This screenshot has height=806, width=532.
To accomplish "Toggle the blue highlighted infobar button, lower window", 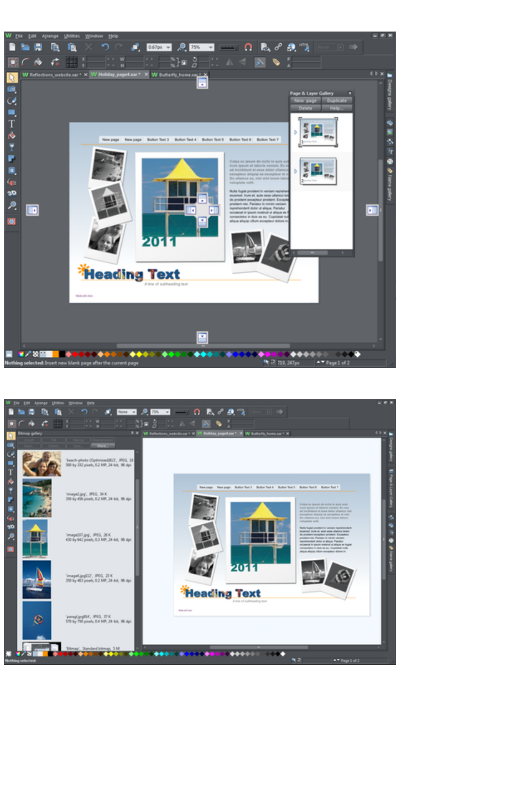I will [206, 424].
